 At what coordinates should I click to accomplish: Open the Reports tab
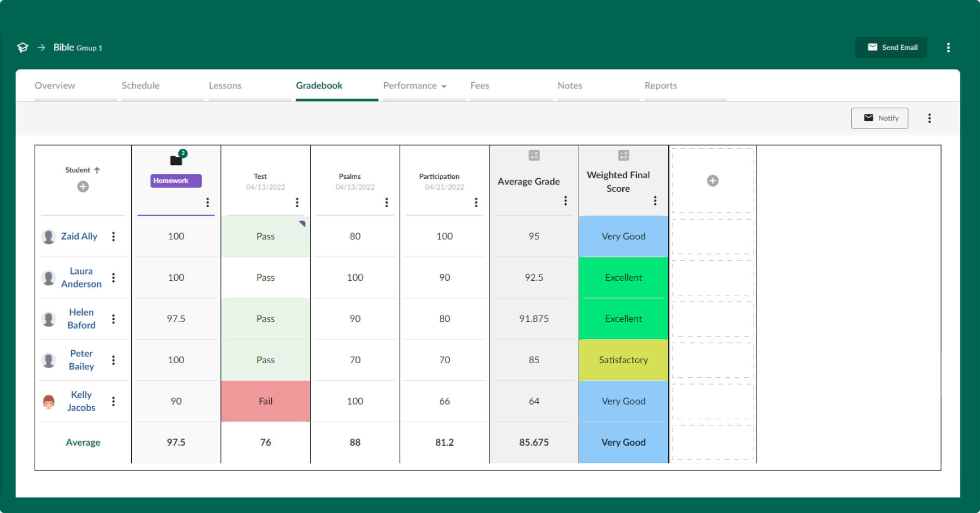660,85
